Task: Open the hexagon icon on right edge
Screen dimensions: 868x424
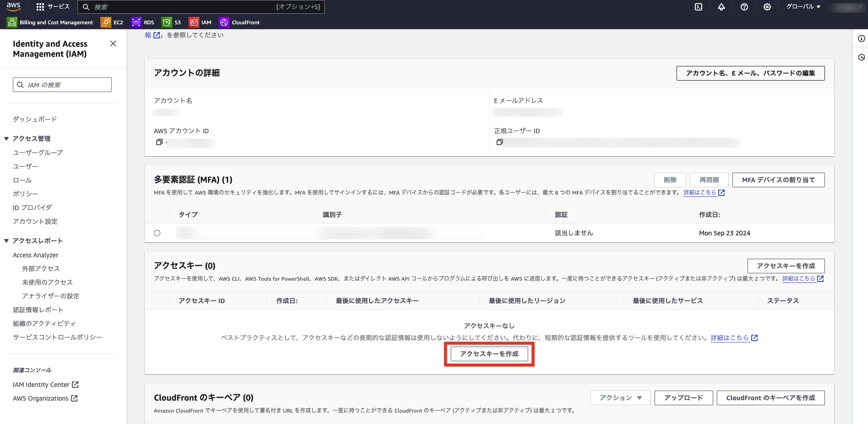Action: [861, 57]
